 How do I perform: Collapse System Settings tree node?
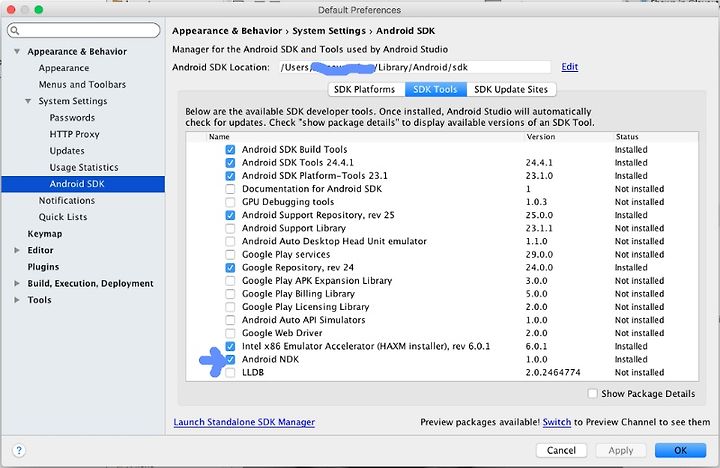tap(28, 101)
